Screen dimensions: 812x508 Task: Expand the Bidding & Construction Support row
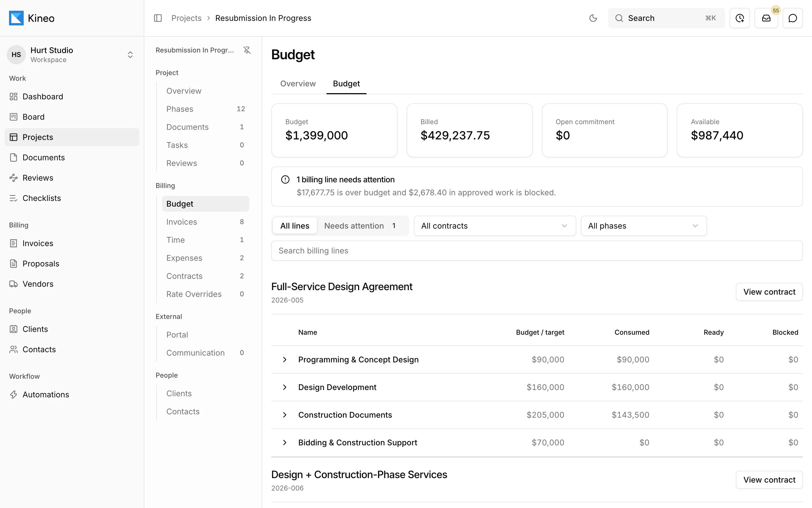pos(284,443)
